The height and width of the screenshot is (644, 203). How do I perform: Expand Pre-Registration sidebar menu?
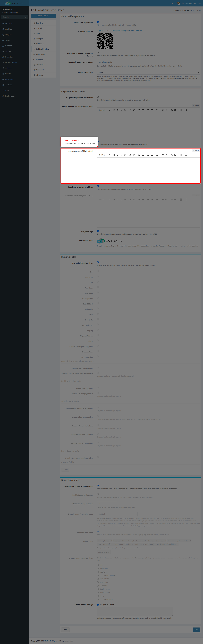(14, 62)
